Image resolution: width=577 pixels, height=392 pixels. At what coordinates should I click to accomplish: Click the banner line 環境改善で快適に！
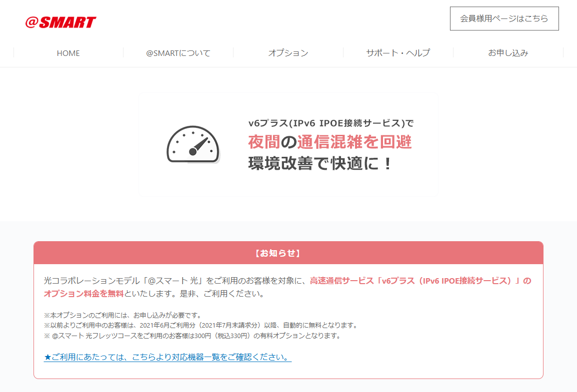[321, 163]
